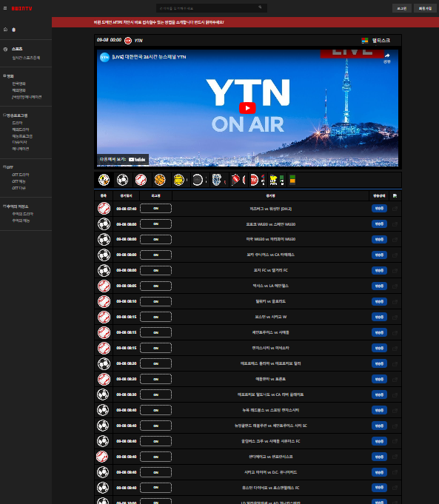
Task: Filter by the soccer ball icon in the sport bar
Action: [122, 180]
